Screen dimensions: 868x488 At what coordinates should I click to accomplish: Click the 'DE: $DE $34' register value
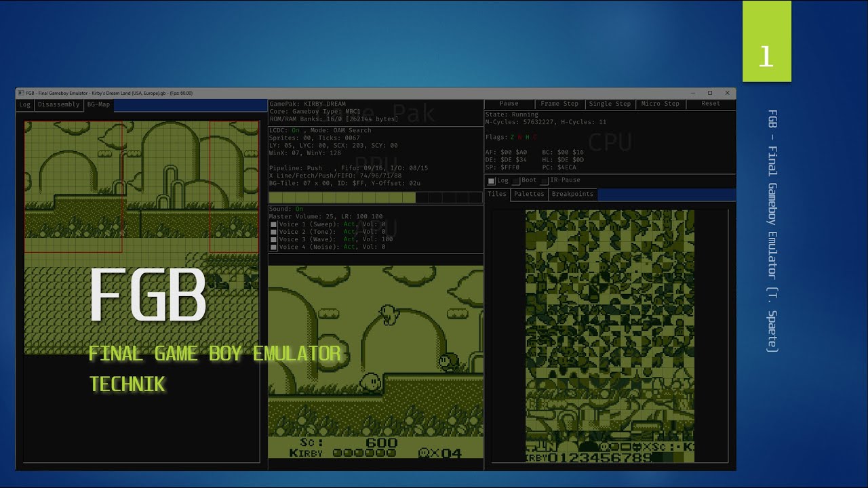tap(506, 160)
